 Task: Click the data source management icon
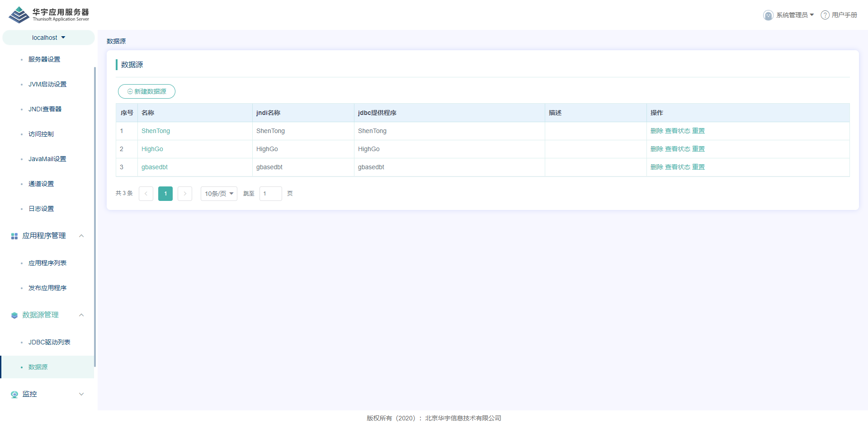tap(14, 315)
